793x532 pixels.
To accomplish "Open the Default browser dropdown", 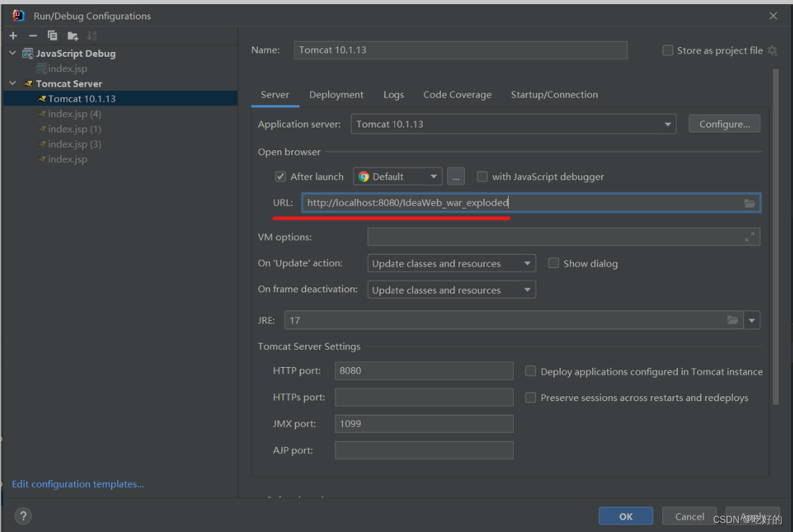I will coord(397,177).
